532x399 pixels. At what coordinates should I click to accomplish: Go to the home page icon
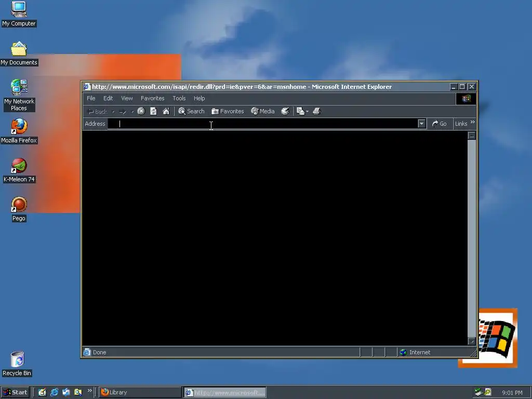tap(166, 111)
